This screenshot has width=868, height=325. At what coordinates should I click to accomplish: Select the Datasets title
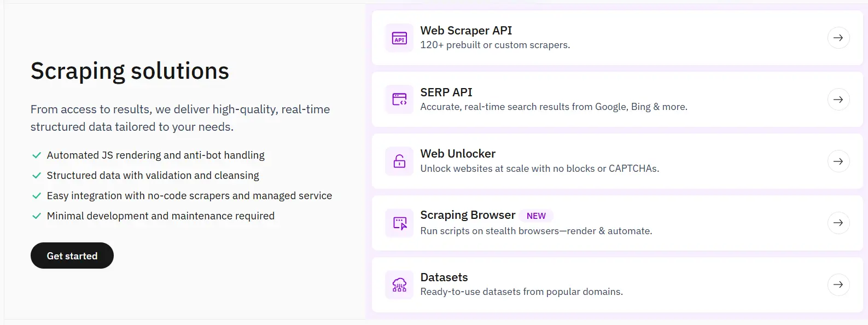point(444,277)
